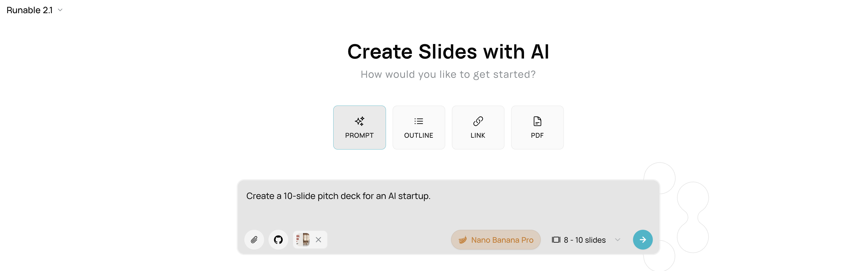Click the banana icon in model pill
The image size is (868, 271).
tap(463, 240)
